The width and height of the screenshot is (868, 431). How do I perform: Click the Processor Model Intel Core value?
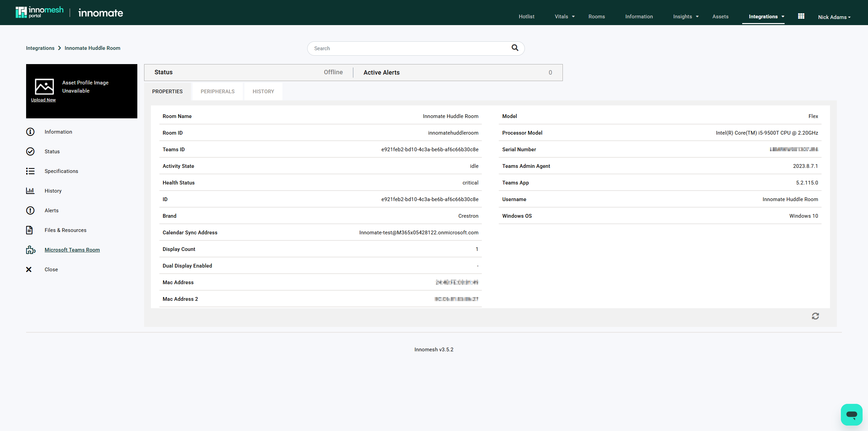click(x=767, y=133)
